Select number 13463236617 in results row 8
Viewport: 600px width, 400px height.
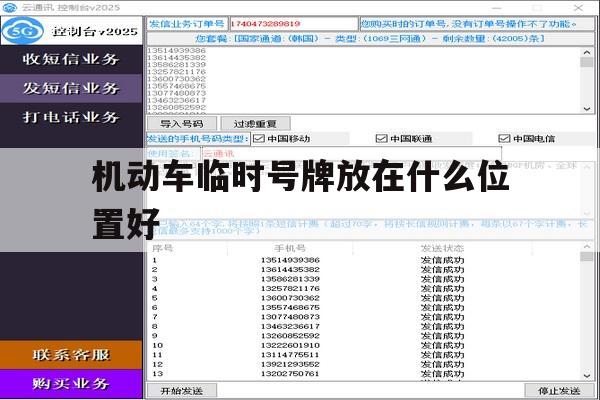[290, 327]
